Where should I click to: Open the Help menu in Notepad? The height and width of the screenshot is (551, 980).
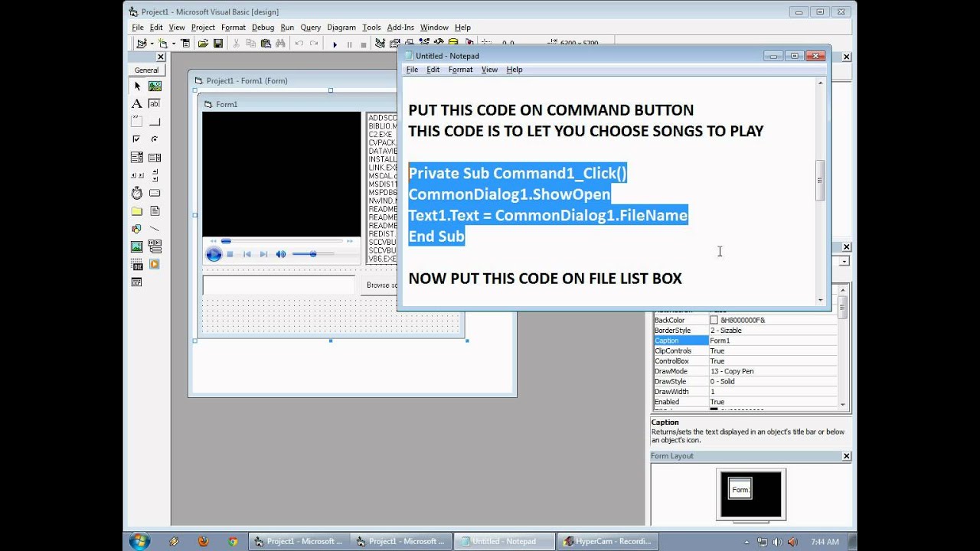coord(514,69)
